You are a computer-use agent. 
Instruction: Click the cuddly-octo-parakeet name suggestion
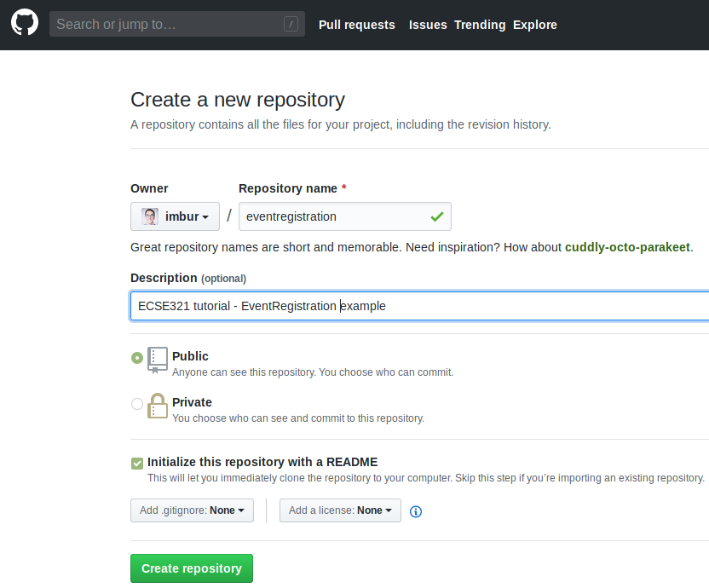point(627,247)
